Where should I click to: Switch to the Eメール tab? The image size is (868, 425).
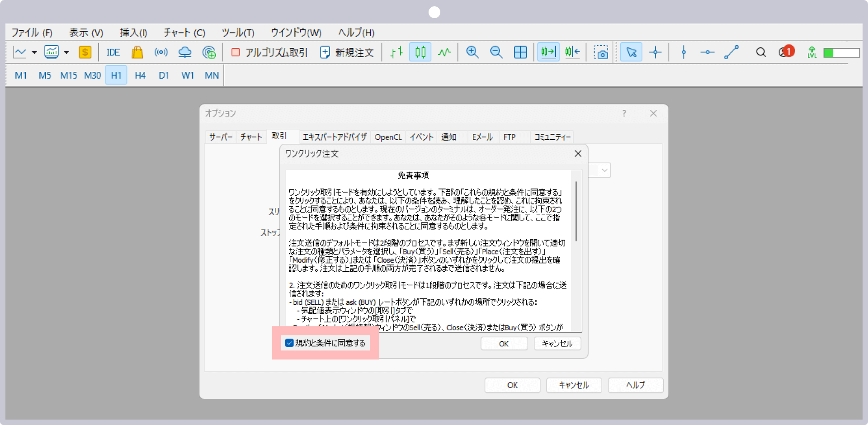click(x=482, y=137)
